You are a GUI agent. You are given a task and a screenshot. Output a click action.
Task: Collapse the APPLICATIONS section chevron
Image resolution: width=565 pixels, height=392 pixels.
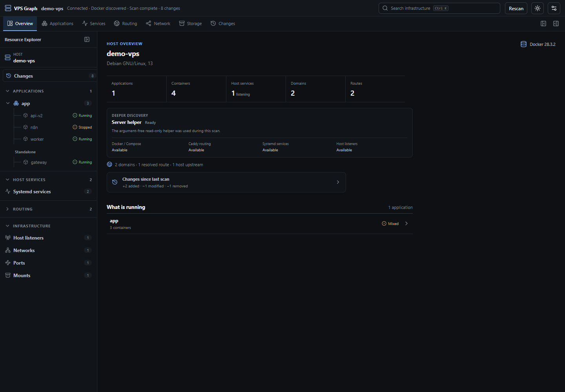click(7, 91)
